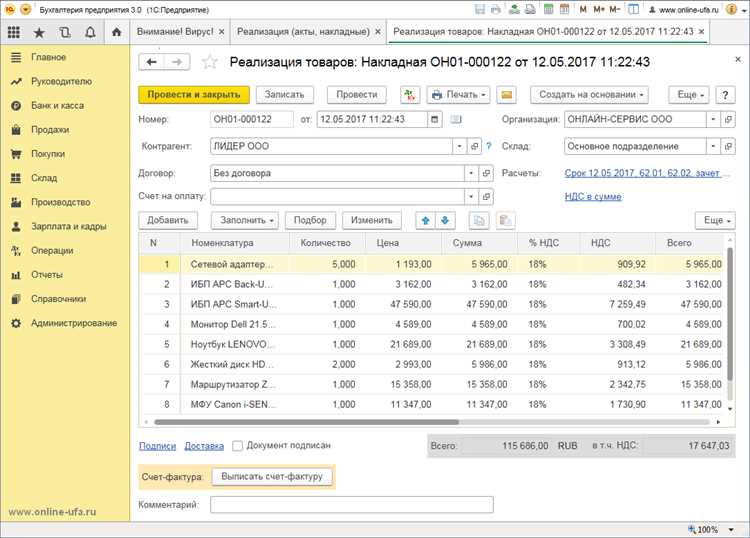Select row Ноутбук LENOVO in table
The width and height of the screenshot is (750, 538).
(433, 344)
